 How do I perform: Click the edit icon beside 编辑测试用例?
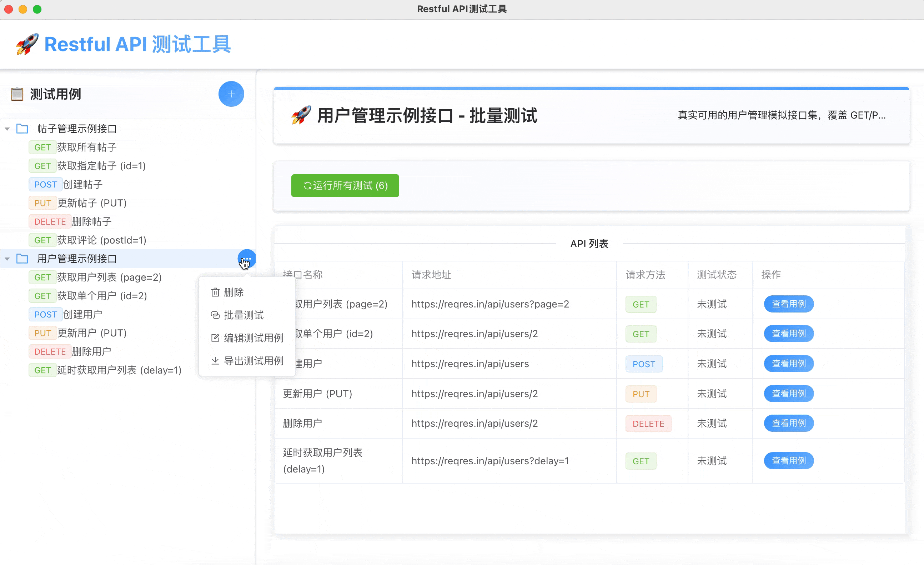(215, 337)
